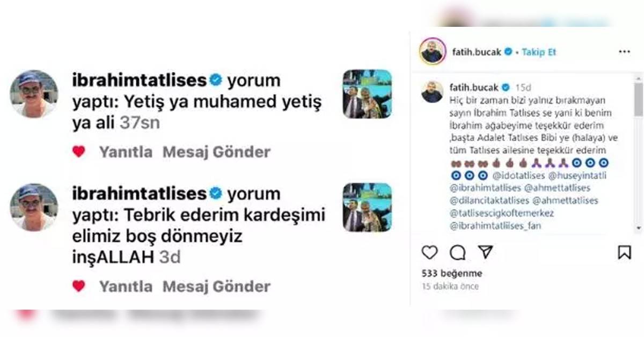The image size is (644, 337).
Task: Open the post thumbnail beside second comment
Action: (x=367, y=207)
